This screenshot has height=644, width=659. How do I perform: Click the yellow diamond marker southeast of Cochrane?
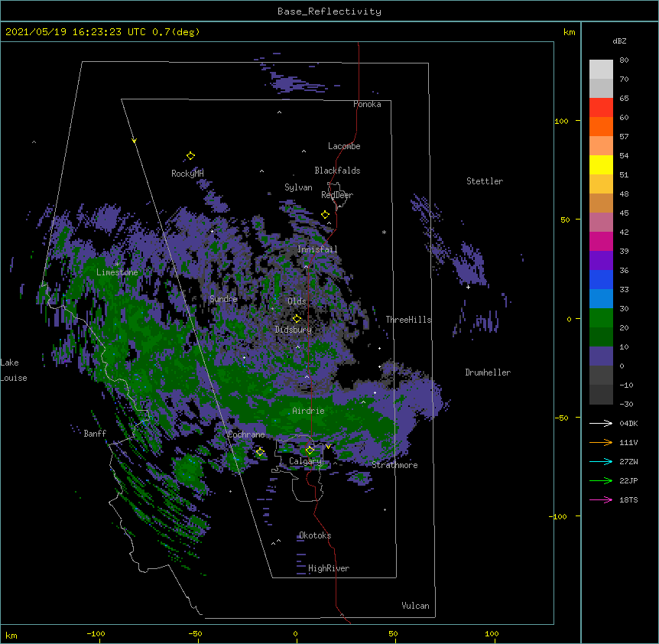point(260,452)
